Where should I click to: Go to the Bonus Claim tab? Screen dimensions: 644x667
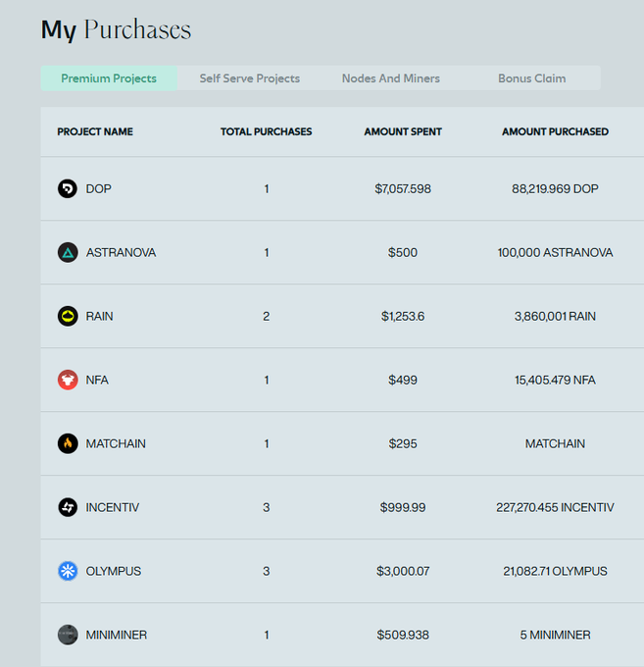tap(532, 78)
